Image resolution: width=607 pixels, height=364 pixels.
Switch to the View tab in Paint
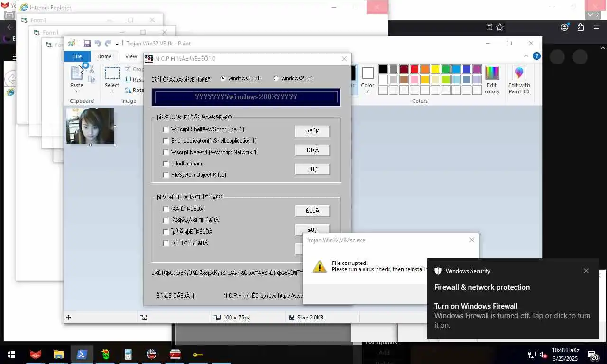[x=131, y=56]
